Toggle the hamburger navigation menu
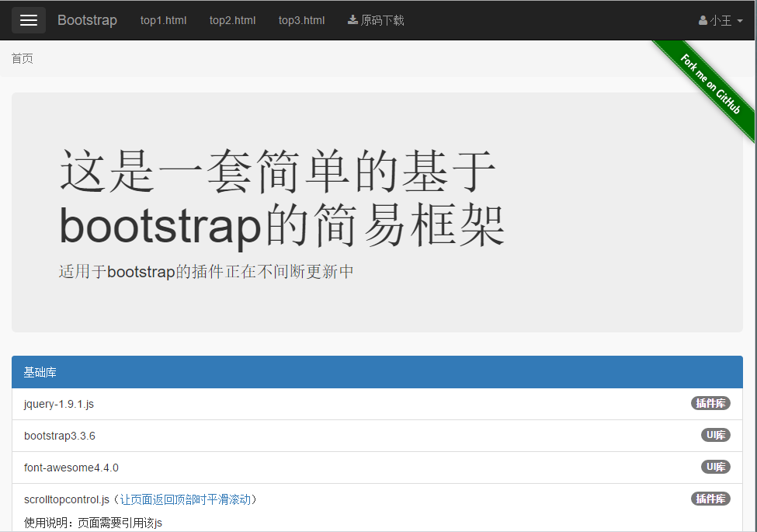This screenshot has height=532, width=757. 29,20
